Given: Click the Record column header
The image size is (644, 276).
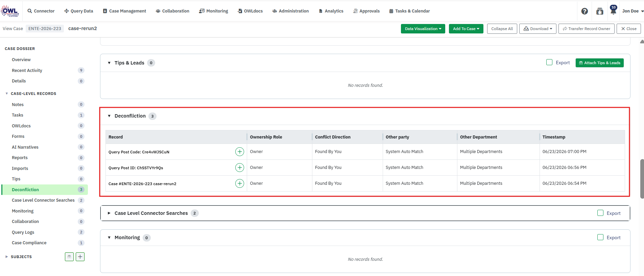Looking at the screenshot, I should 176,137.
